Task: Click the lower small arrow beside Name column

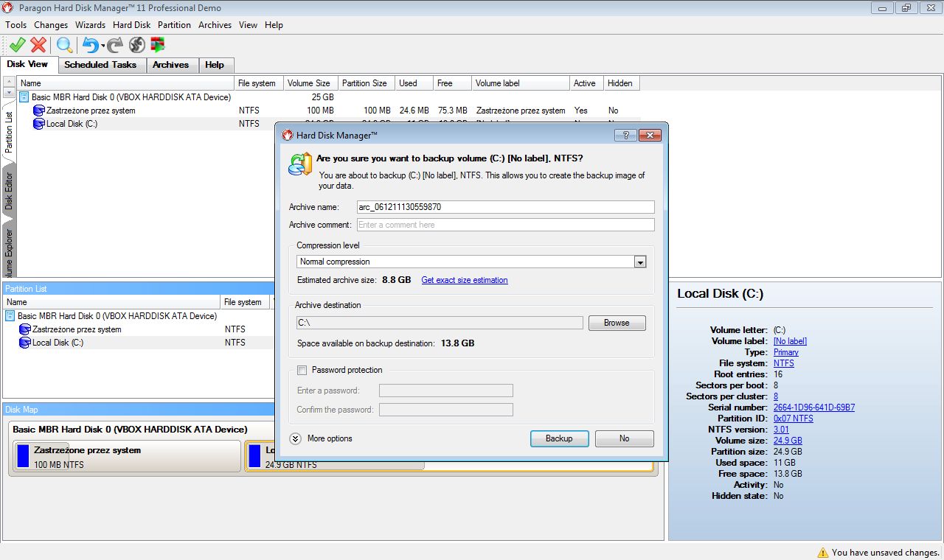Action: (x=9, y=93)
